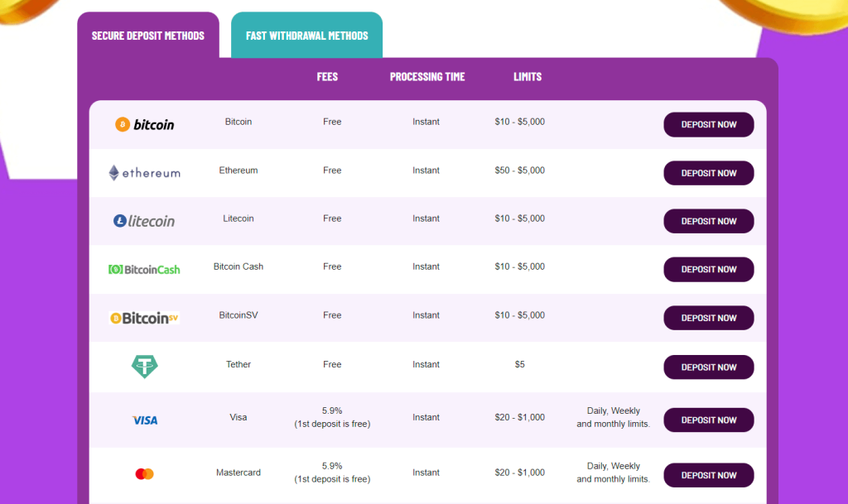Click 'Free' fee in the Tether row
This screenshot has width=848, height=504.
pyautogui.click(x=332, y=364)
